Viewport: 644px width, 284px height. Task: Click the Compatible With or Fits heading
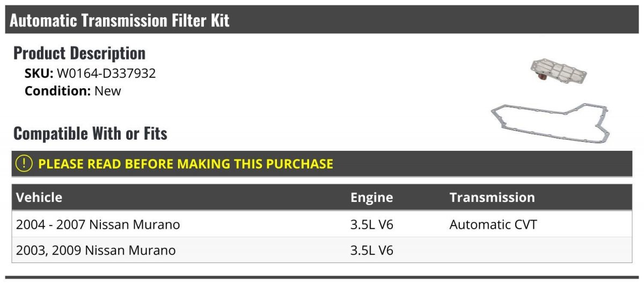[90, 133]
